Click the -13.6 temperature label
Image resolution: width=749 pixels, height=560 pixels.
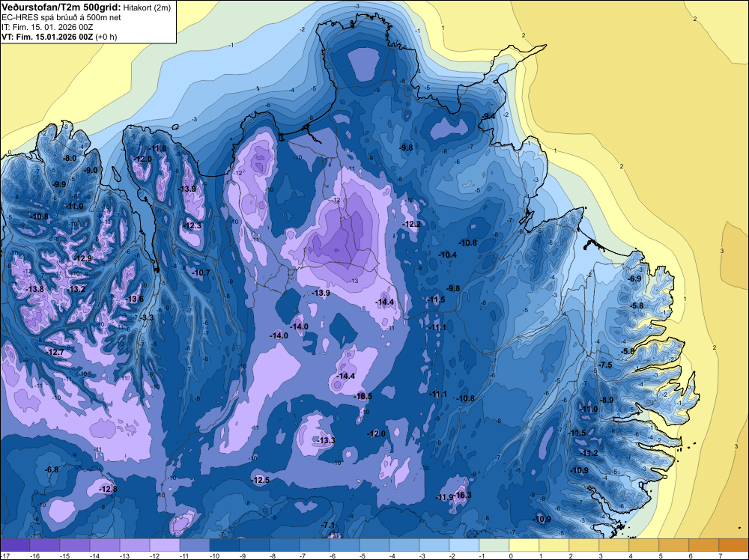pos(134,299)
